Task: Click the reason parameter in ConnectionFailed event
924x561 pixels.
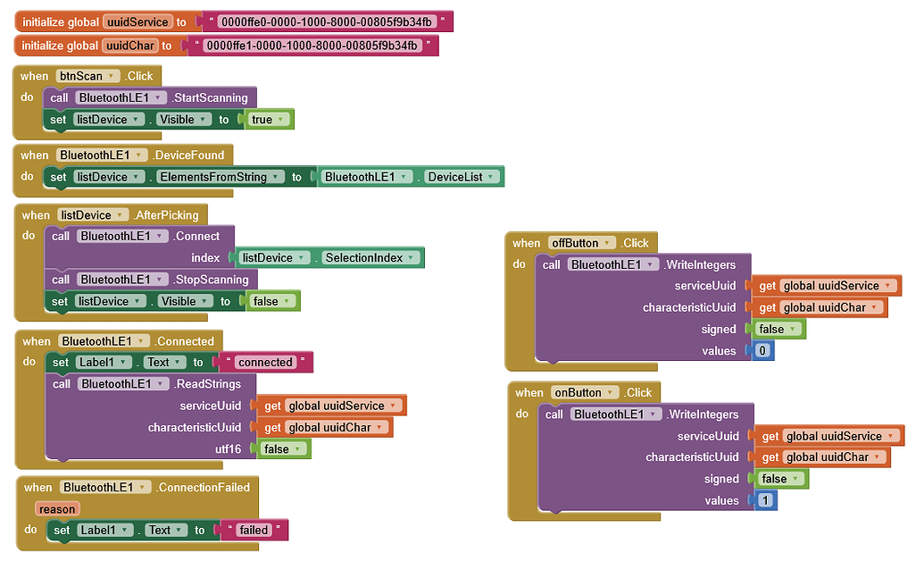Action: click(57, 509)
